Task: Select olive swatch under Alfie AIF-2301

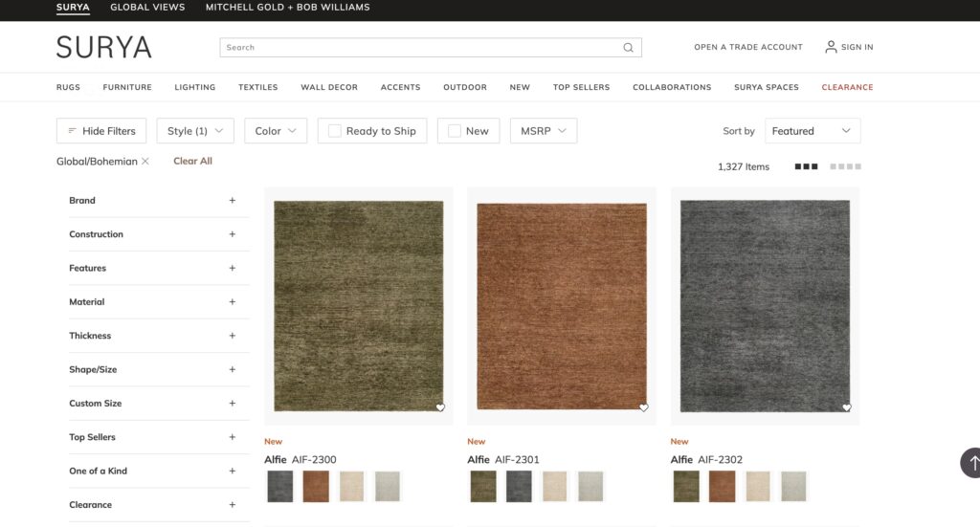Action: pyautogui.click(x=483, y=487)
